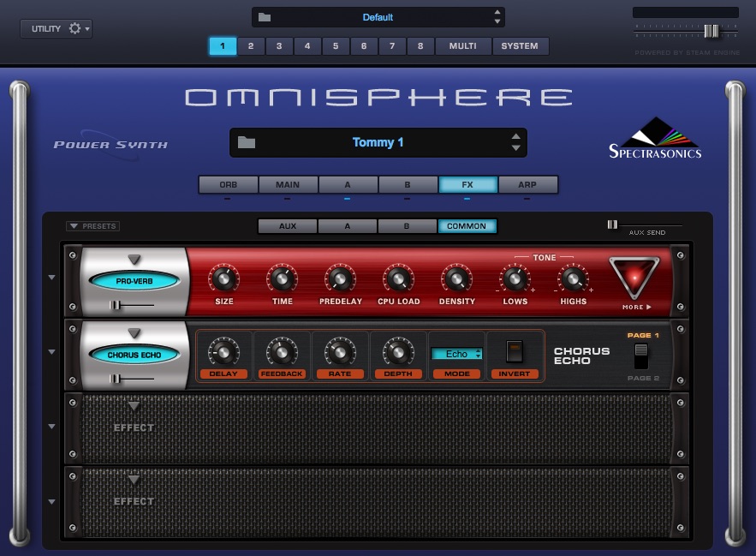This screenshot has width=756, height=556.
Task: Adjust the Pro-Verb TIME knob
Action: pos(282,279)
